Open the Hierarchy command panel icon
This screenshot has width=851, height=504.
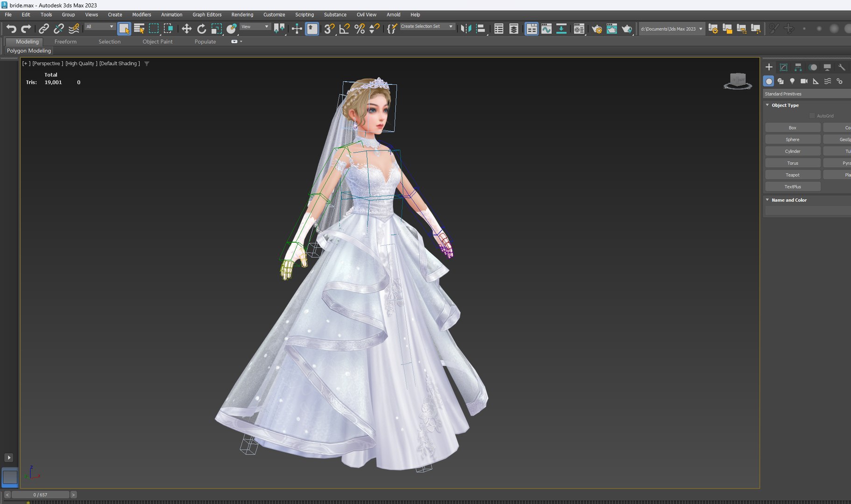798,67
